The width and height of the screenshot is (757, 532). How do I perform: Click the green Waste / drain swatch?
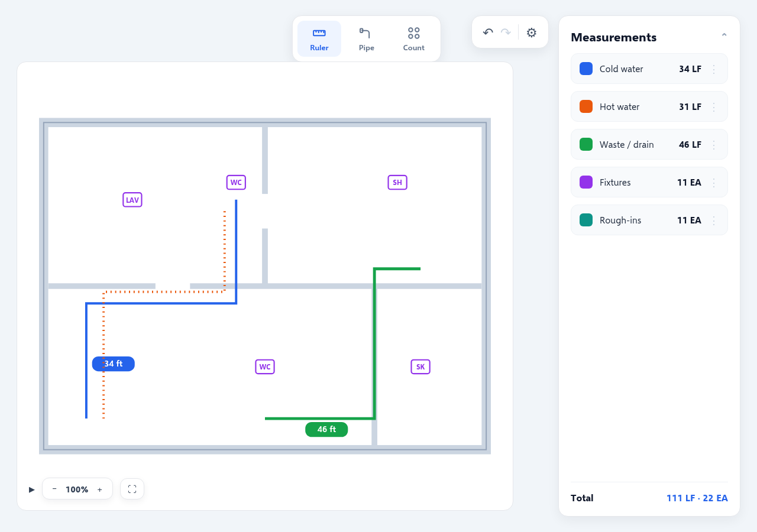tap(586, 144)
